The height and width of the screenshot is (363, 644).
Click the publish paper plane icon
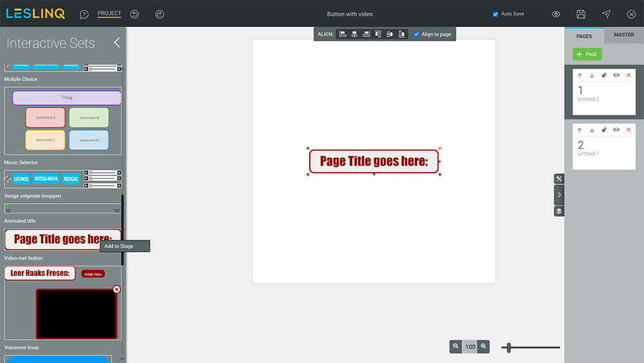point(606,14)
